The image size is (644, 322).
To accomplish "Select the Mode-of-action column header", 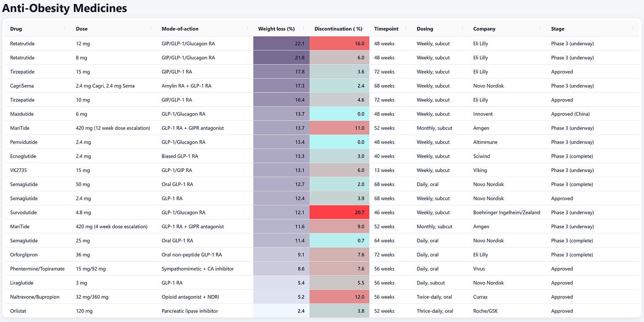I will pyautogui.click(x=180, y=29).
